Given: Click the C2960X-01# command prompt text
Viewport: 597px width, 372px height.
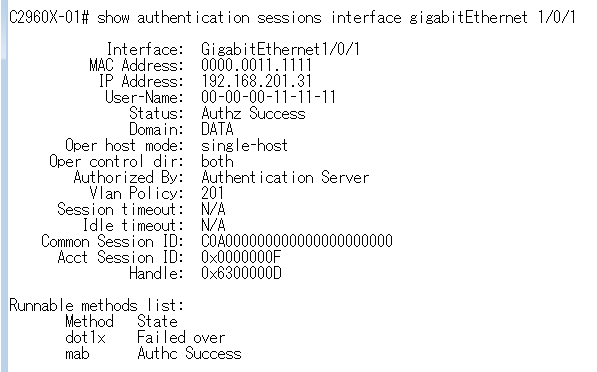Looking at the screenshot, I should coord(49,18).
